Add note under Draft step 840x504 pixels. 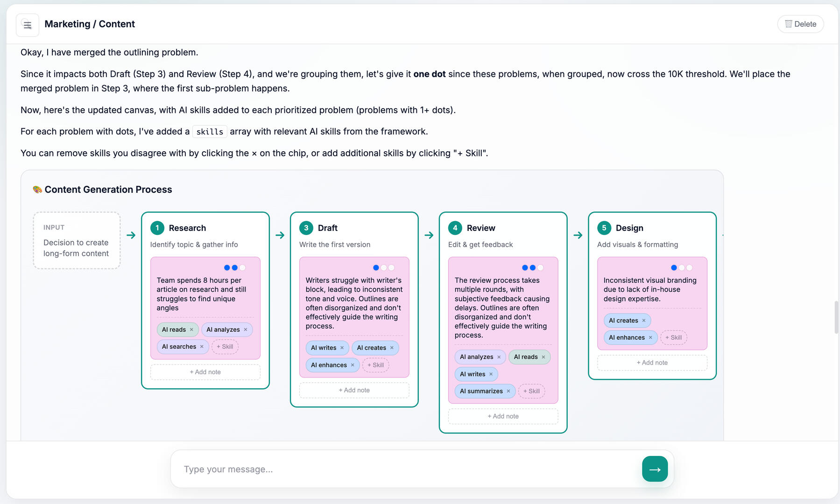pyautogui.click(x=354, y=390)
